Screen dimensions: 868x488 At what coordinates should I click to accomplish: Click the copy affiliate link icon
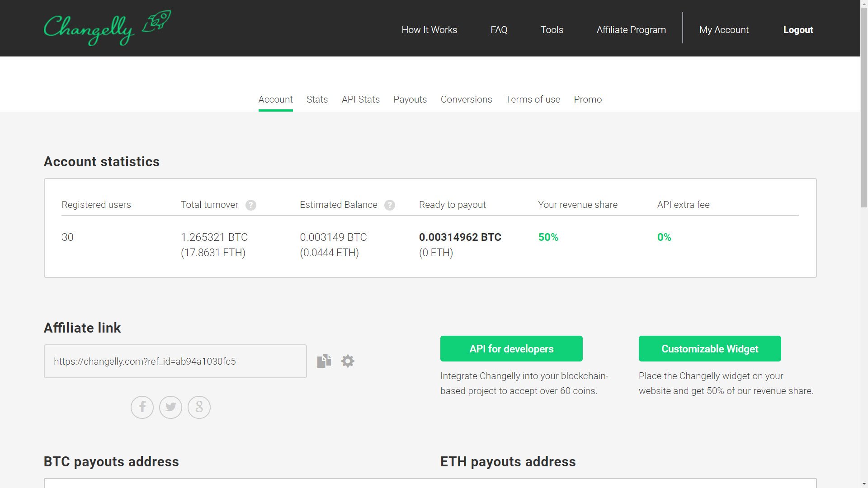(x=323, y=361)
